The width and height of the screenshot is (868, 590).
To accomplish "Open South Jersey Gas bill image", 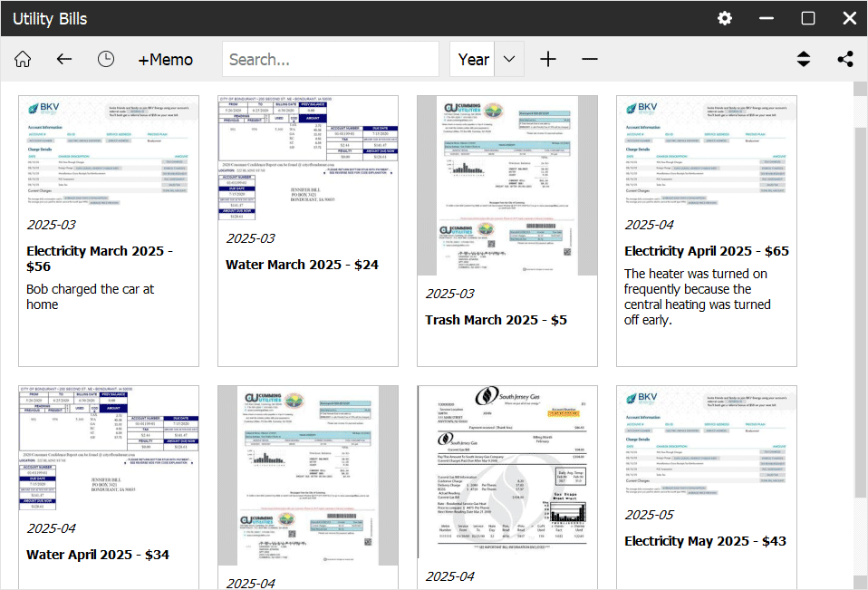I will pos(506,472).
